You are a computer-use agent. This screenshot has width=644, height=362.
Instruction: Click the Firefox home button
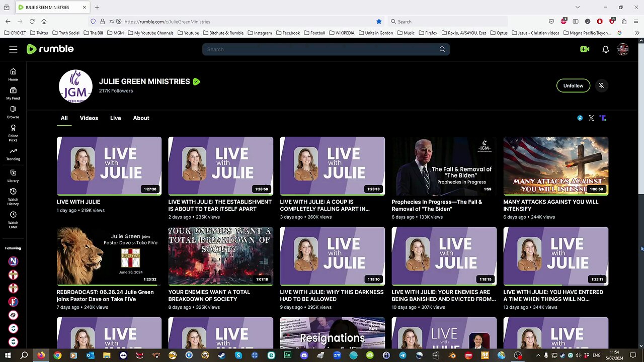[44, 22]
